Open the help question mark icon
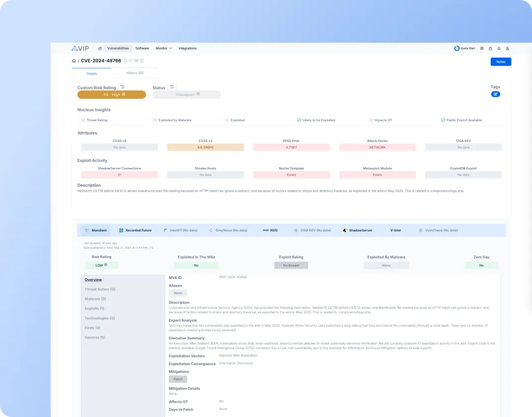 482,48
